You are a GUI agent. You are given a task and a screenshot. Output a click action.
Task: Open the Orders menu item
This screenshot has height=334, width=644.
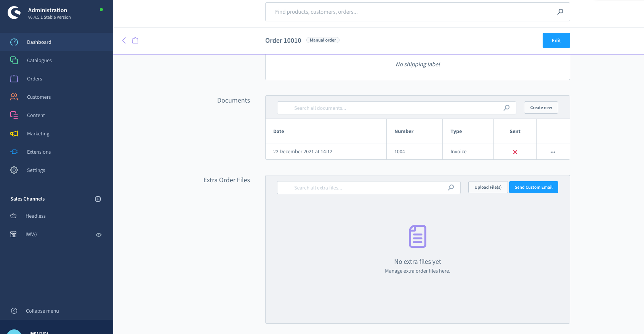(34, 79)
